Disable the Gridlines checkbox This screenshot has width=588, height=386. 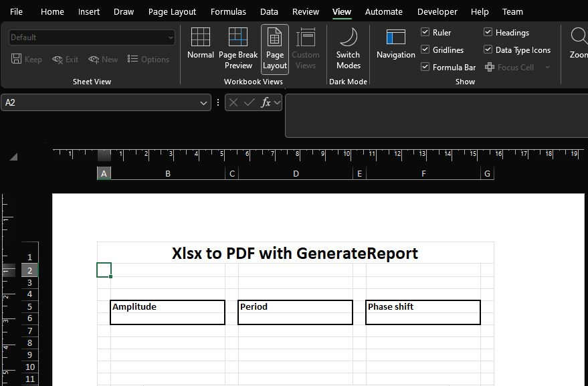(425, 50)
